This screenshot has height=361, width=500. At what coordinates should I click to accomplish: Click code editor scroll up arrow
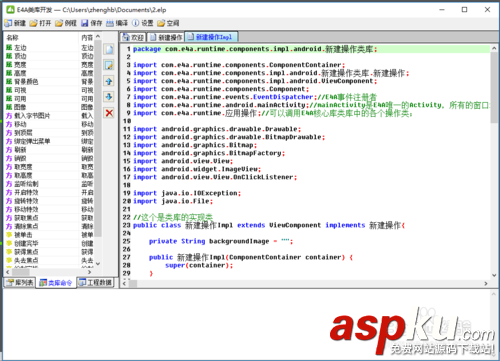point(494,48)
